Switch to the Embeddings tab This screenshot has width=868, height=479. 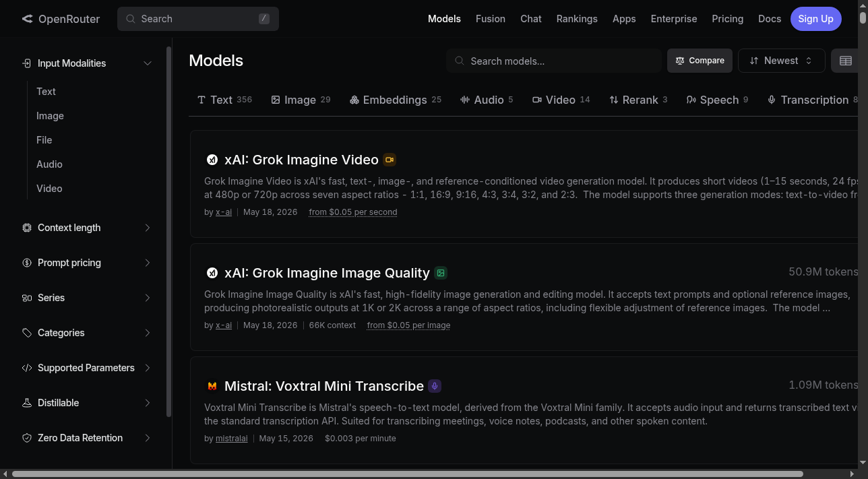coord(396,100)
